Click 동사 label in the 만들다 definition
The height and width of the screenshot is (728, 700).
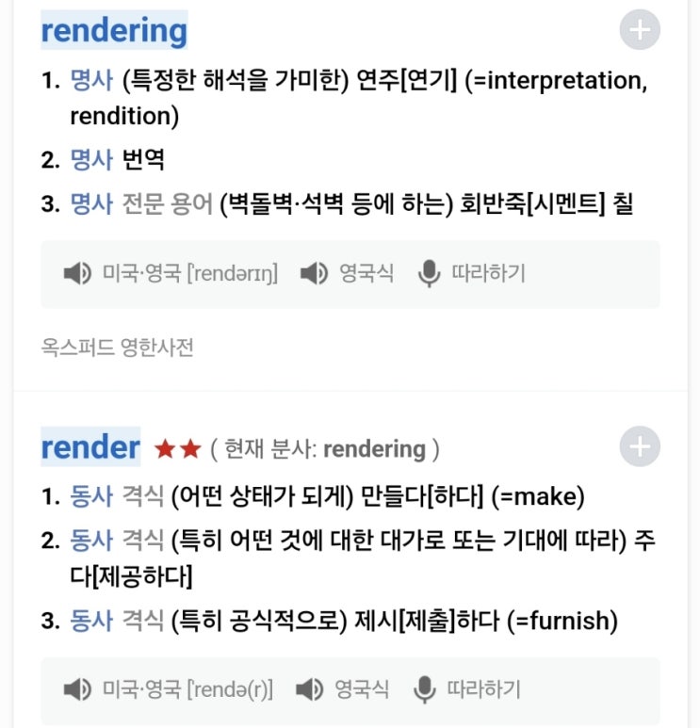pyautogui.click(x=91, y=495)
